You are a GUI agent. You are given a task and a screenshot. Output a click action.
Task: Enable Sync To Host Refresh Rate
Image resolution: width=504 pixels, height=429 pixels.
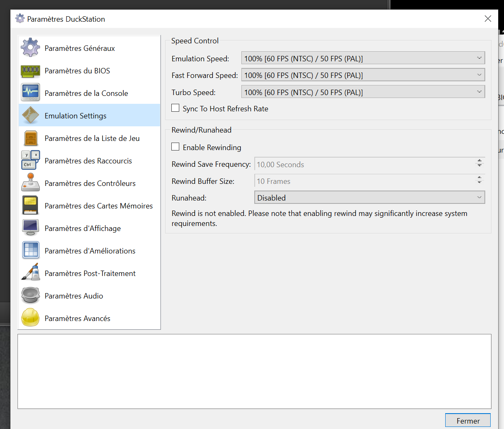pyautogui.click(x=176, y=108)
